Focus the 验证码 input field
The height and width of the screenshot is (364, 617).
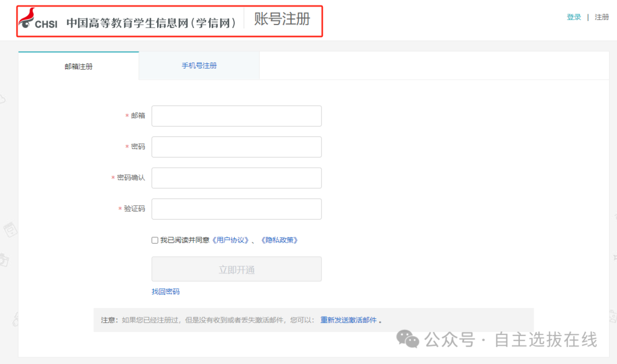(236, 209)
